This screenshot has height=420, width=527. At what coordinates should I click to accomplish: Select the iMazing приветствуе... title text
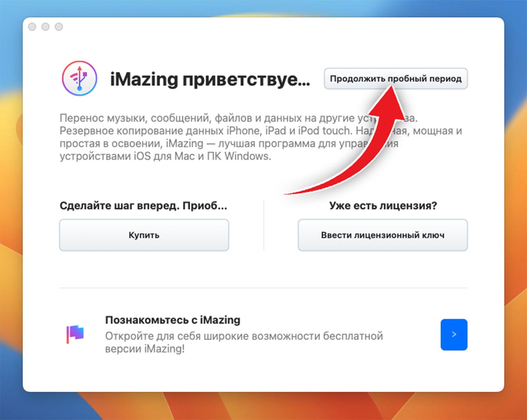point(210,80)
